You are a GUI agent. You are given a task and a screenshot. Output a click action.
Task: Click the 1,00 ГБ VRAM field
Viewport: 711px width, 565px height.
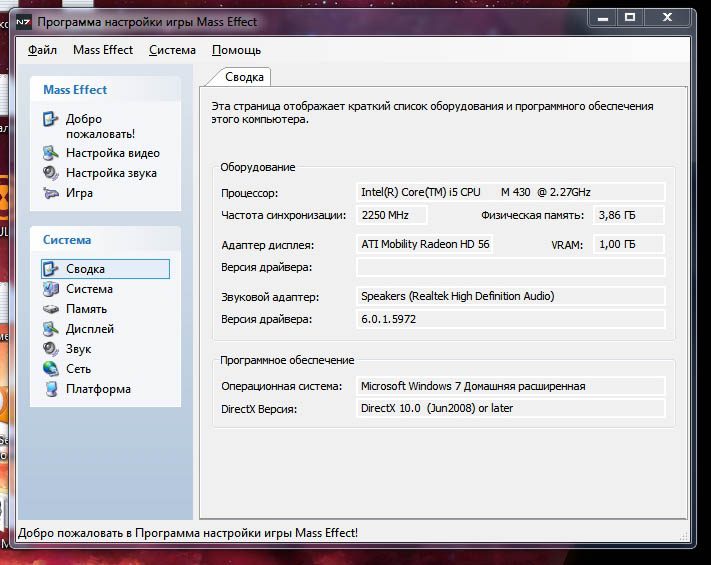tap(629, 244)
